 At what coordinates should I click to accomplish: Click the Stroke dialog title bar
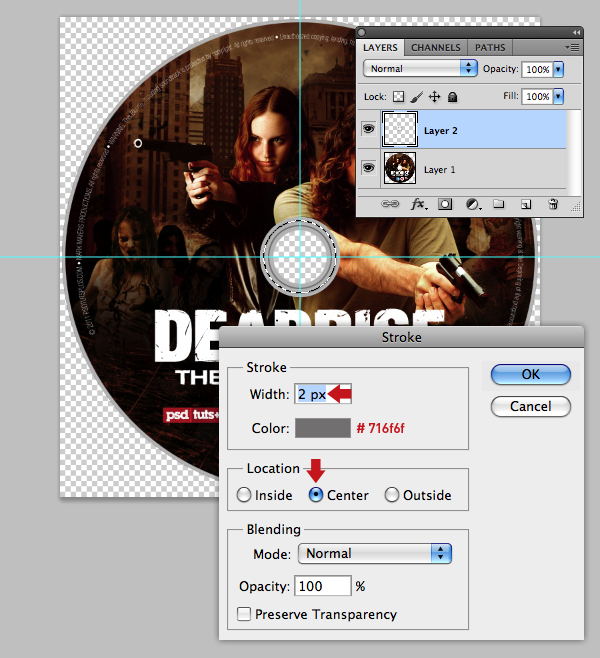click(x=401, y=337)
